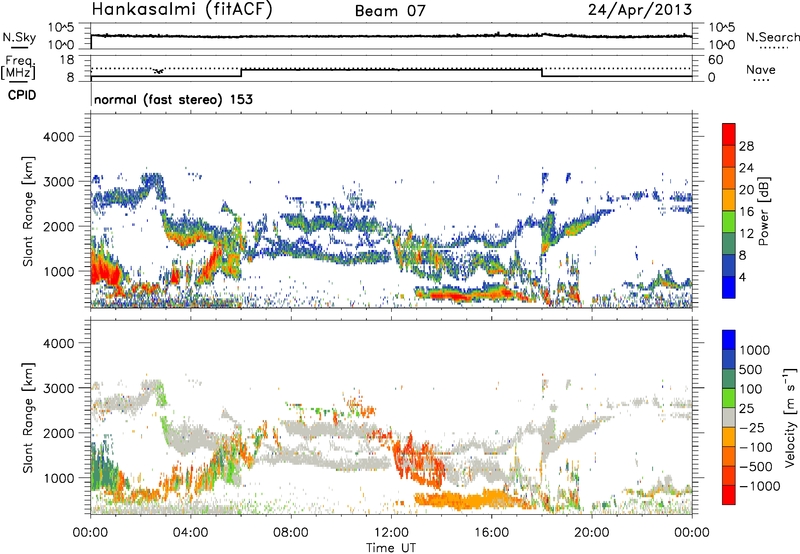Click the Slant Range label of power panel
Screen dimensions: 800x554
point(28,211)
